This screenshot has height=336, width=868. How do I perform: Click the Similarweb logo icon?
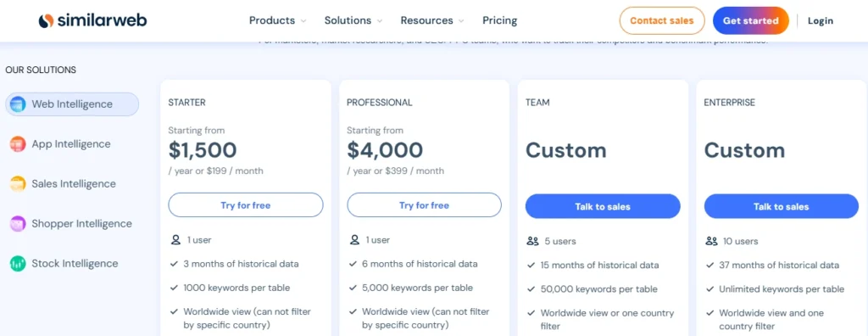point(46,21)
